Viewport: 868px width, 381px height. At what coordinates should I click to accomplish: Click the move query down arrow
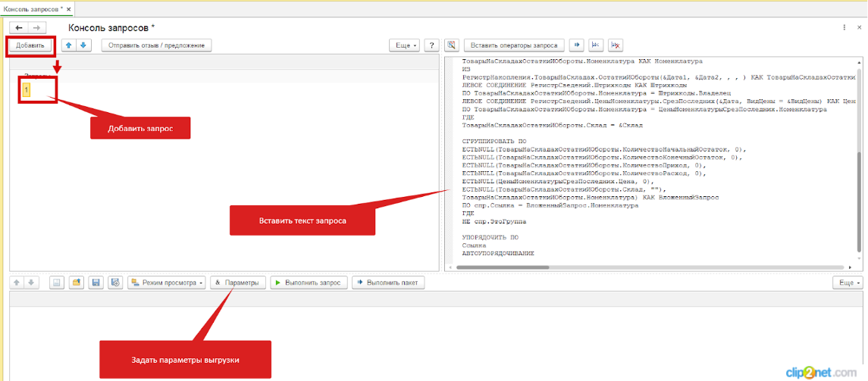click(x=83, y=45)
